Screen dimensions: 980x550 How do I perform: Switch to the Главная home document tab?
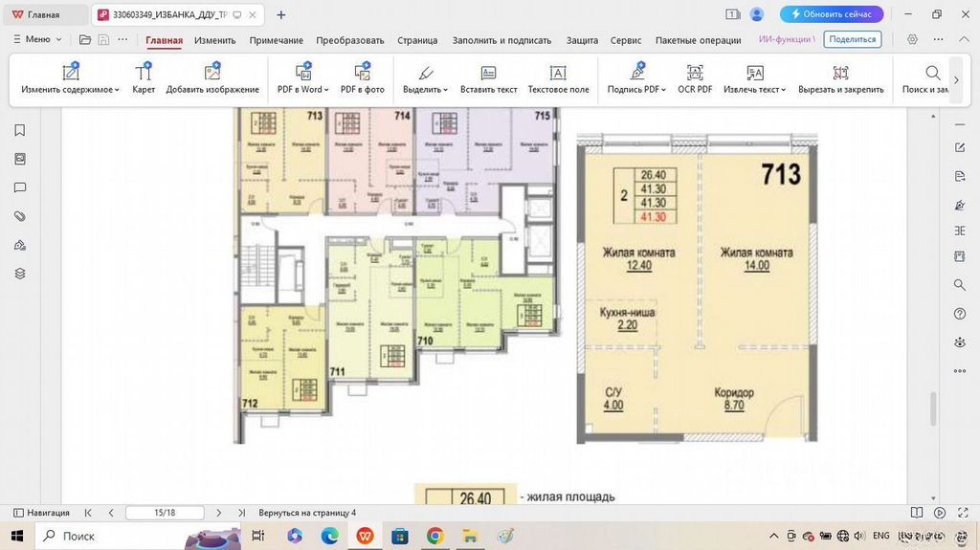click(45, 14)
